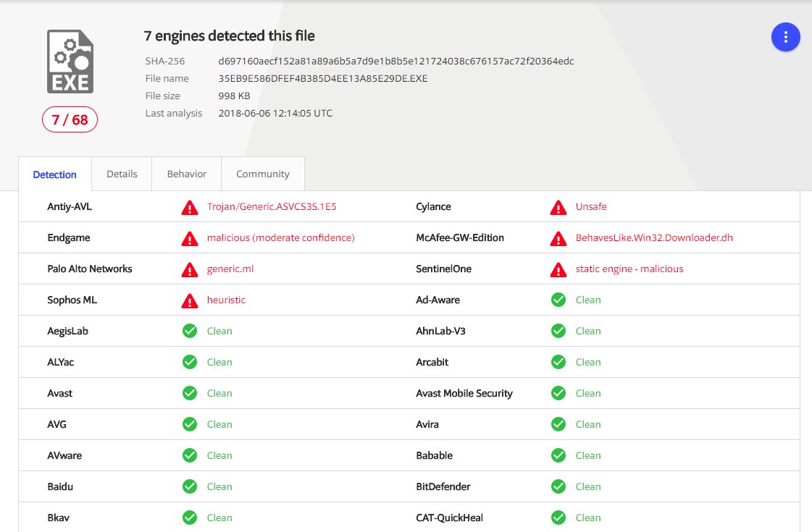The width and height of the screenshot is (812, 532).
Task: Click the green check icon for CAT-QuickHeal
Action: pyautogui.click(x=558, y=517)
